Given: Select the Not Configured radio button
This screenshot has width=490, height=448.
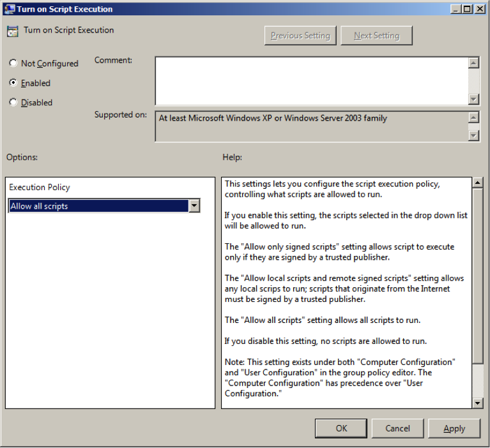Looking at the screenshot, I should pyautogui.click(x=13, y=64).
